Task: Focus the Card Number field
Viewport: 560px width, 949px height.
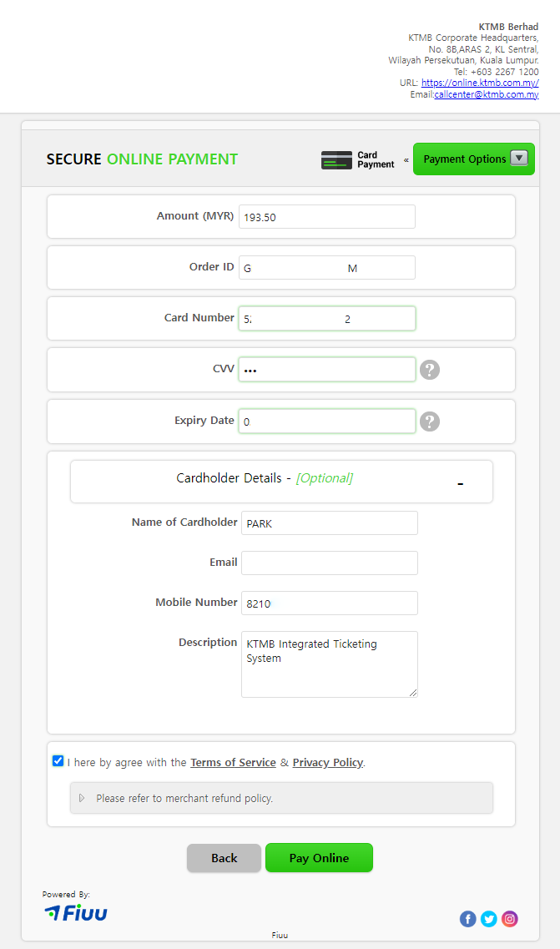Action: (x=327, y=318)
